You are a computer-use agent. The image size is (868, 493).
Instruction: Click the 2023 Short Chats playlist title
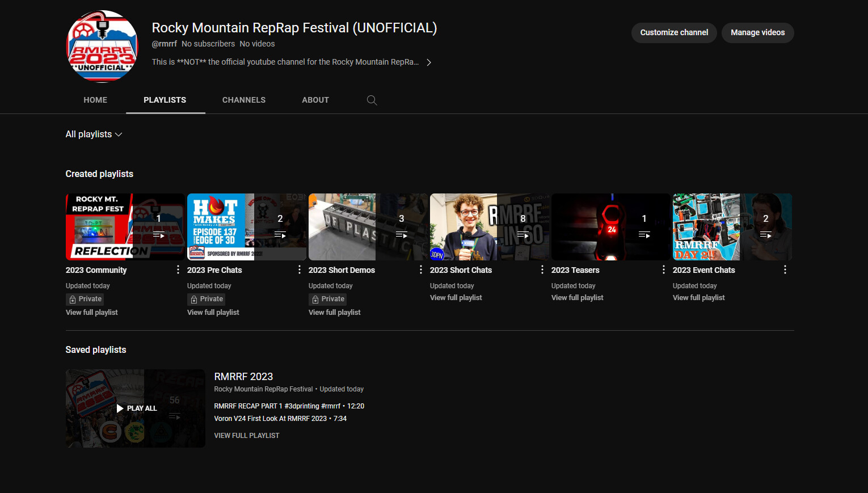click(x=461, y=270)
